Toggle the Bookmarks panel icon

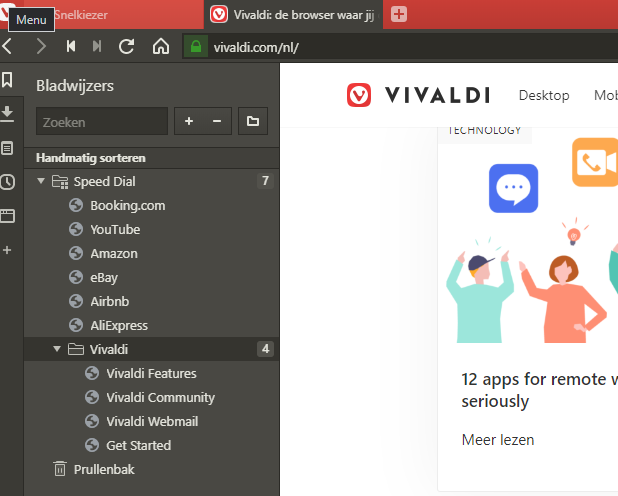(x=8, y=80)
